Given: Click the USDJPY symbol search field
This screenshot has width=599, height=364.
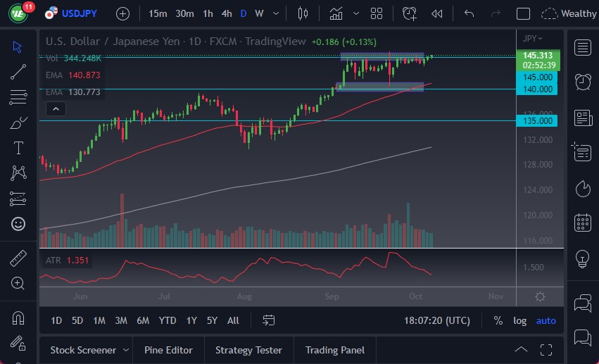Looking at the screenshot, I should coord(76,13).
